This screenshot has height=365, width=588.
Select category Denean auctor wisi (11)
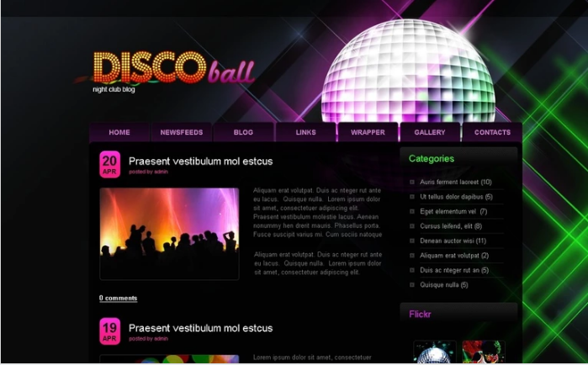click(x=453, y=241)
